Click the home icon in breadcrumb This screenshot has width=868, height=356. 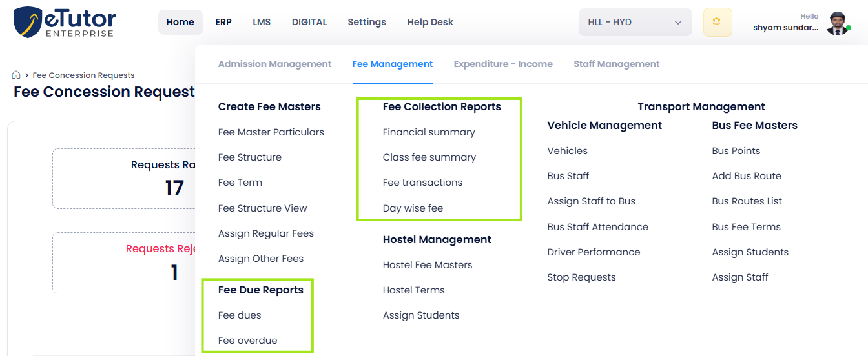click(x=16, y=75)
